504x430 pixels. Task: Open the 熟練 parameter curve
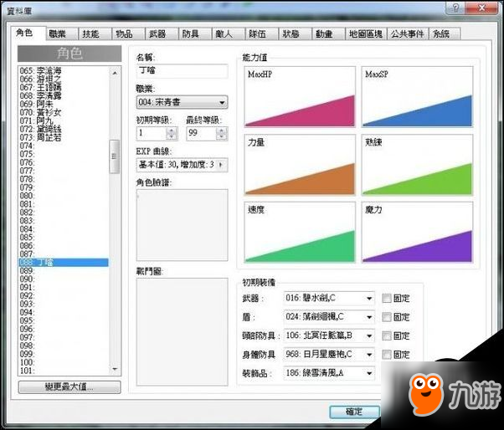pyautogui.click(x=417, y=165)
